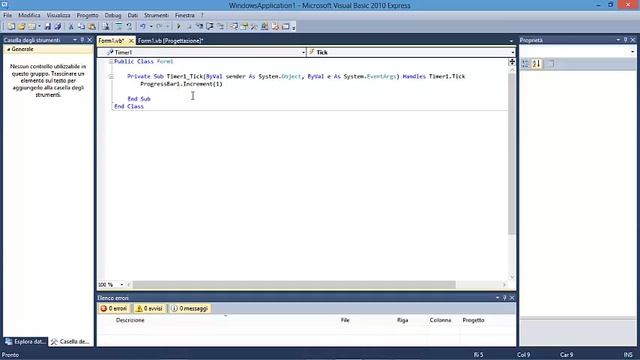Cut selection with the scissors icon
640x360 pixels.
[71, 27]
